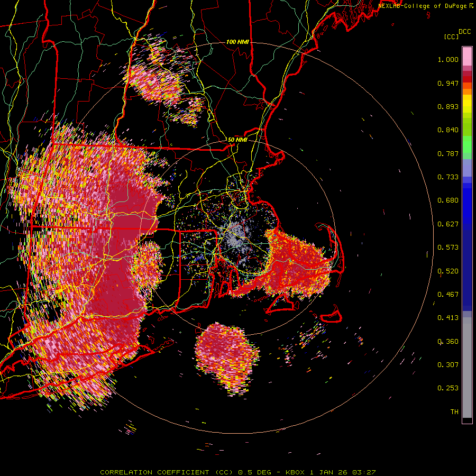Screen dimensions: 476x476
Task: Click the 0.307 legend value
Action: coord(448,365)
